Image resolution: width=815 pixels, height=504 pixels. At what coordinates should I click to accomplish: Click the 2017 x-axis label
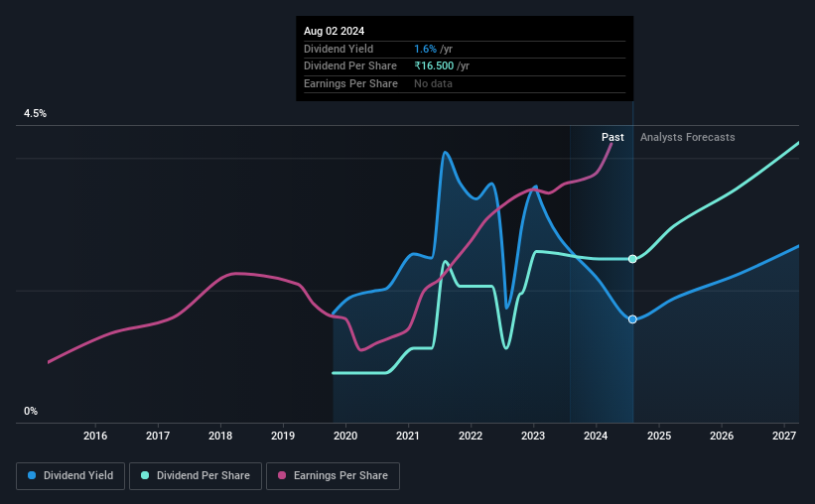click(158, 436)
